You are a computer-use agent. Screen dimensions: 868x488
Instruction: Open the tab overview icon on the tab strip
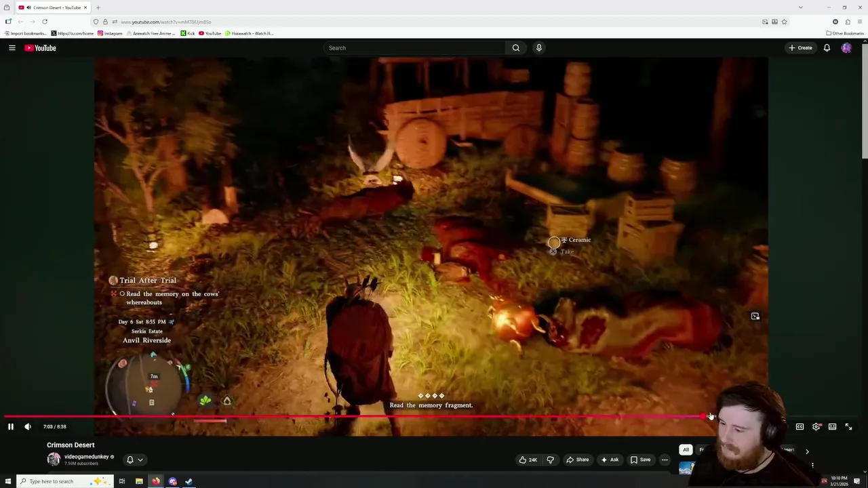tap(7, 7)
